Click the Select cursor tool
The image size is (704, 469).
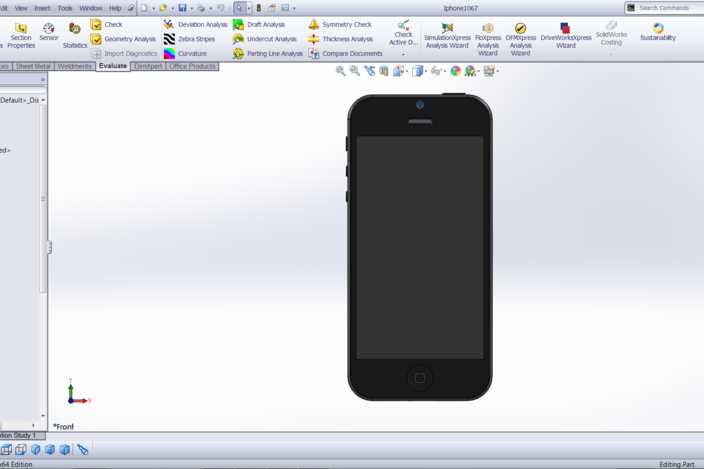[240, 8]
